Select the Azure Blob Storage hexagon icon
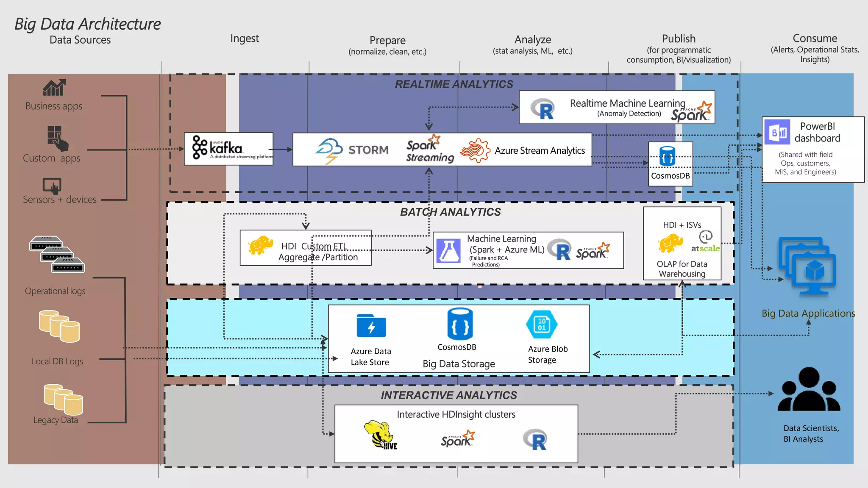Screen dimensions: 868x488 542,325
